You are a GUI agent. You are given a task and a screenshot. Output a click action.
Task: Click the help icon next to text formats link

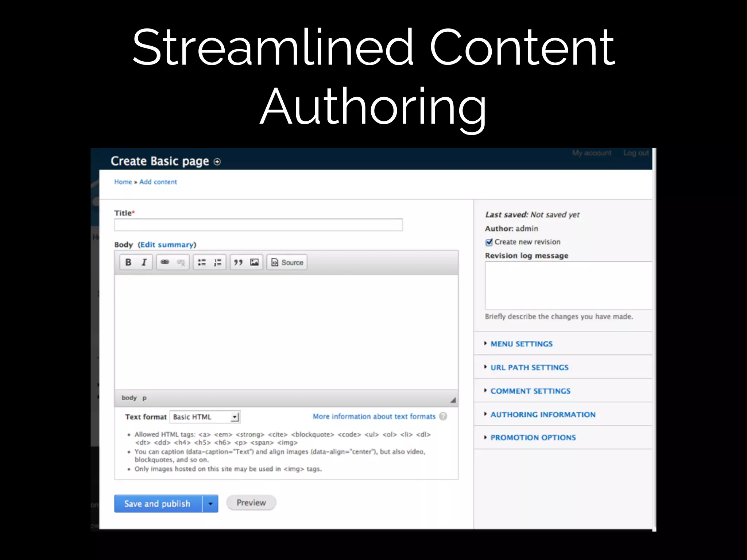tap(443, 416)
